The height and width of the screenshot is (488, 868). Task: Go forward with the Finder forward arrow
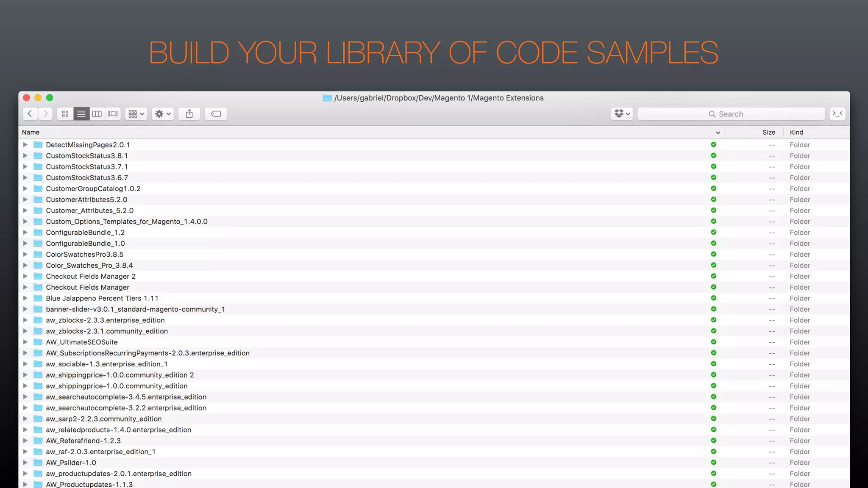pos(45,114)
